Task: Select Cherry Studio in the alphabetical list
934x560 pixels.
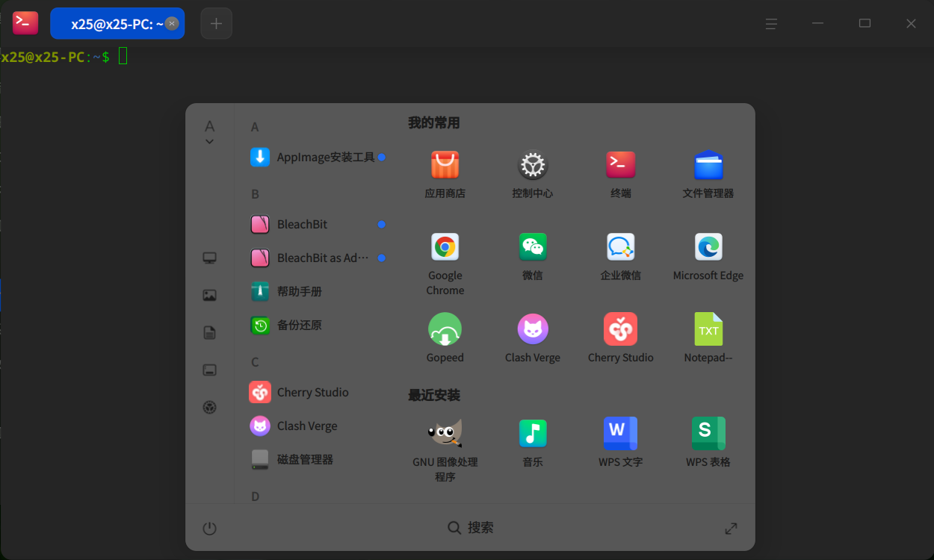Action: 318,392
